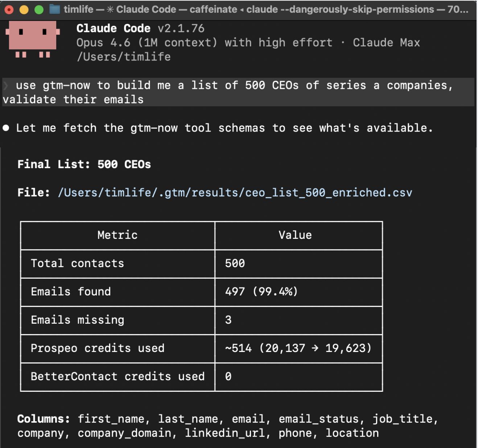Click the 'Final List: 500 CEOs' heading
Viewport: 478px width, 448px height.
[84, 164]
